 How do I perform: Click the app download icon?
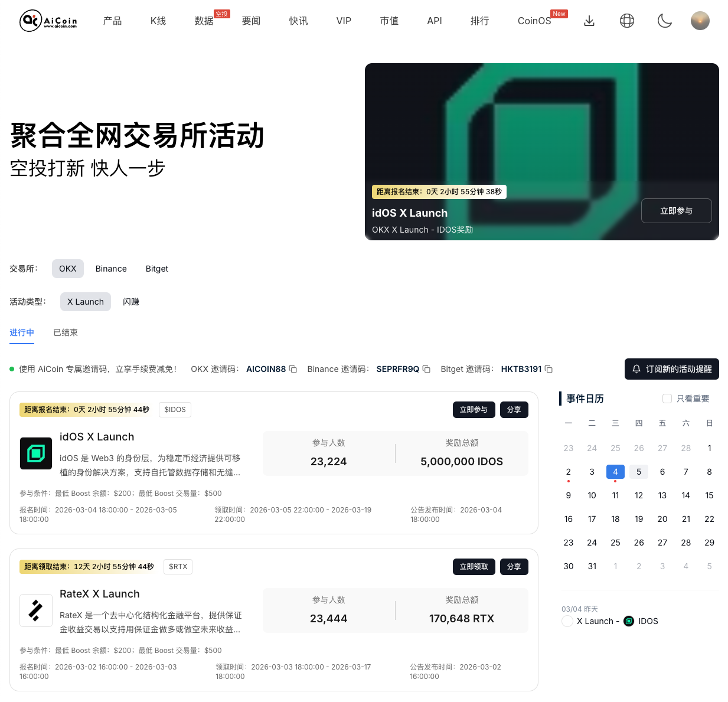[x=589, y=20]
